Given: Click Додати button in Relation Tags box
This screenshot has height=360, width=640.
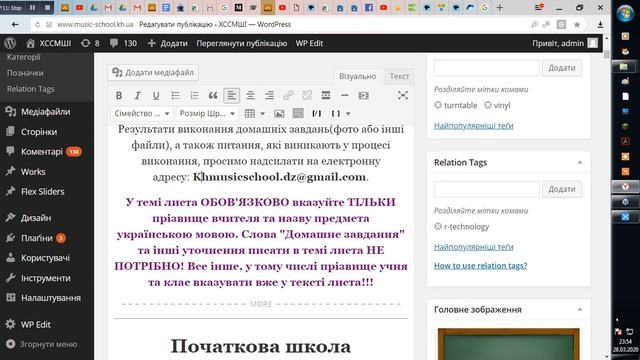Looking at the screenshot, I should (x=562, y=189).
